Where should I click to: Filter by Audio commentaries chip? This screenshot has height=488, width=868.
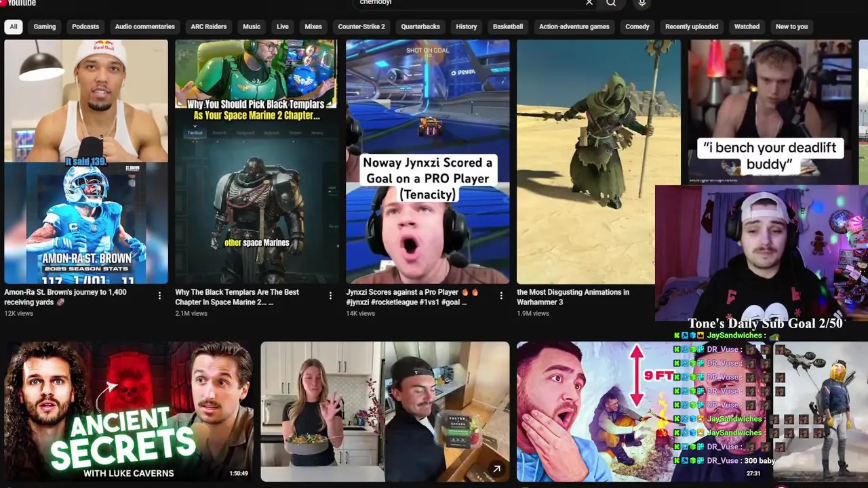pos(144,26)
